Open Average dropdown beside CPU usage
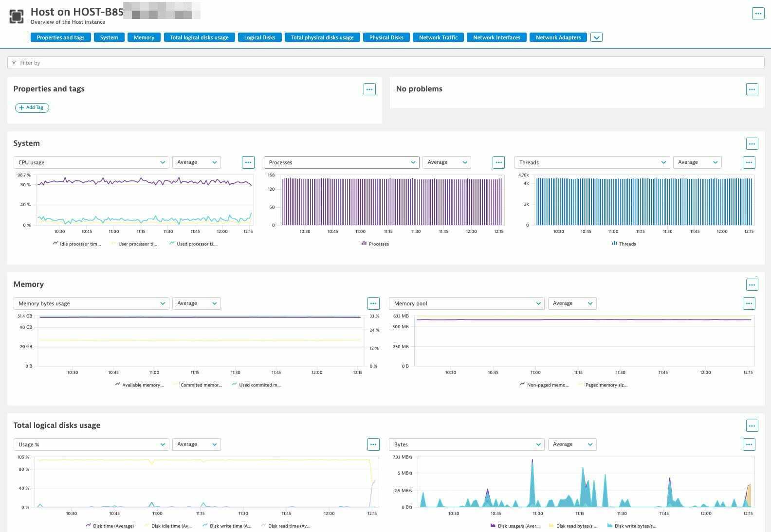 197,162
